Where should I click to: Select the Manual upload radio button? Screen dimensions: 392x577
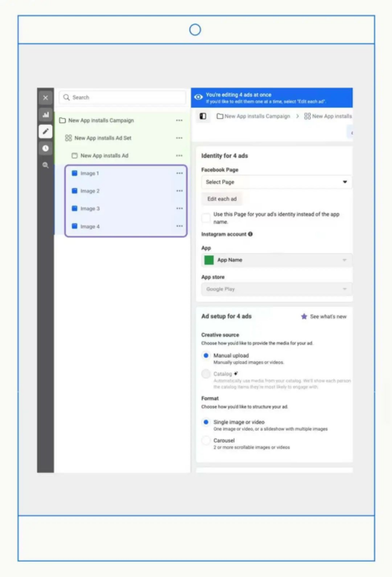point(206,356)
